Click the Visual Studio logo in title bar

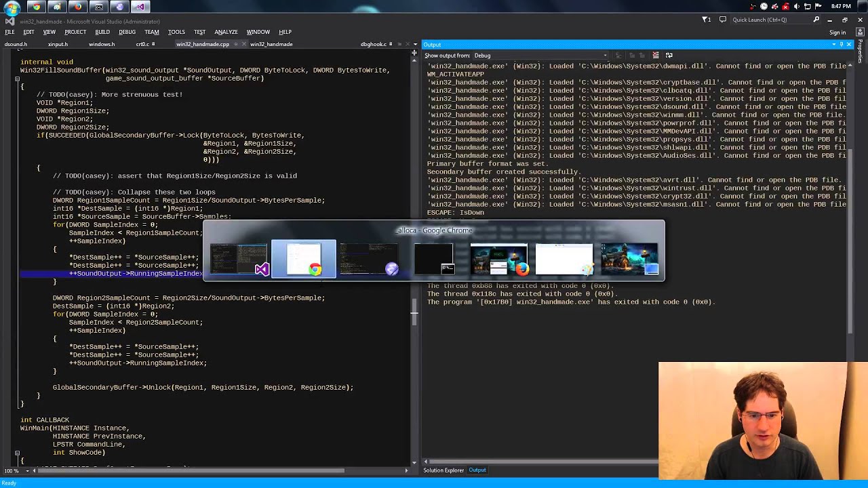[x=9, y=21]
